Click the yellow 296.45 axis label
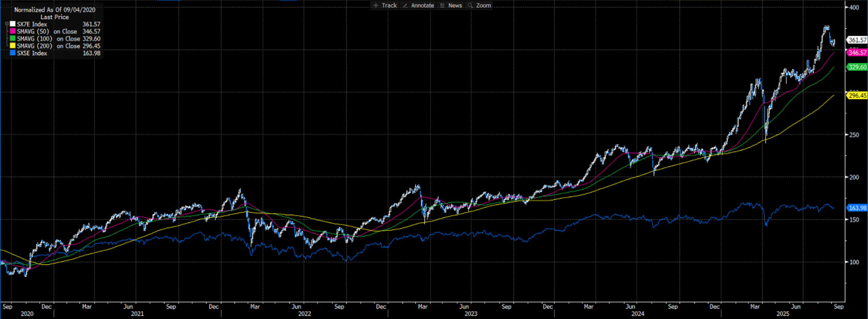868x319 pixels. click(x=857, y=95)
